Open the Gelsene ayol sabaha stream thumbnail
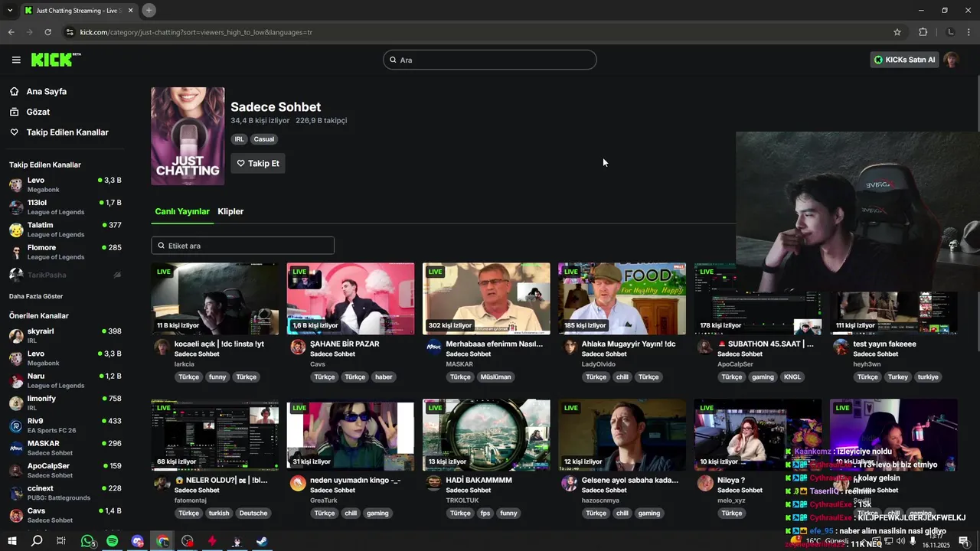 point(622,435)
